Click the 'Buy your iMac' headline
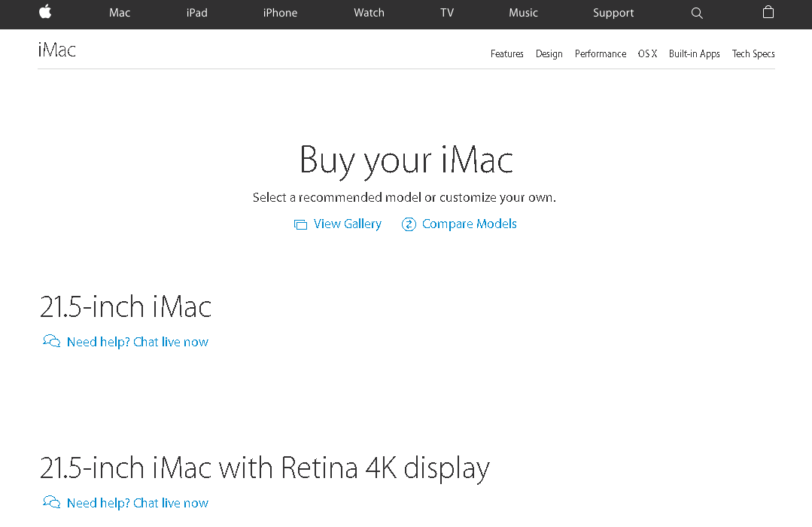812x527 pixels. click(x=406, y=160)
